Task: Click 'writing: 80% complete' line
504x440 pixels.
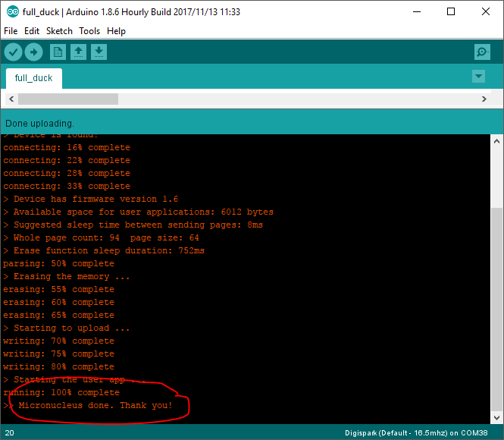Action: point(58,366)
